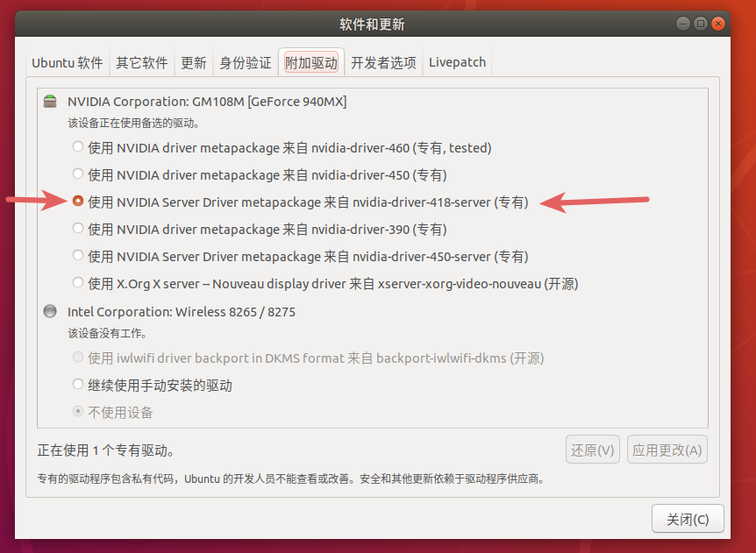Click the 正在使用 1 个专有驱动 status line
Image resolution: width=756 pixels, height=553 pixels.
click(105, 450)
